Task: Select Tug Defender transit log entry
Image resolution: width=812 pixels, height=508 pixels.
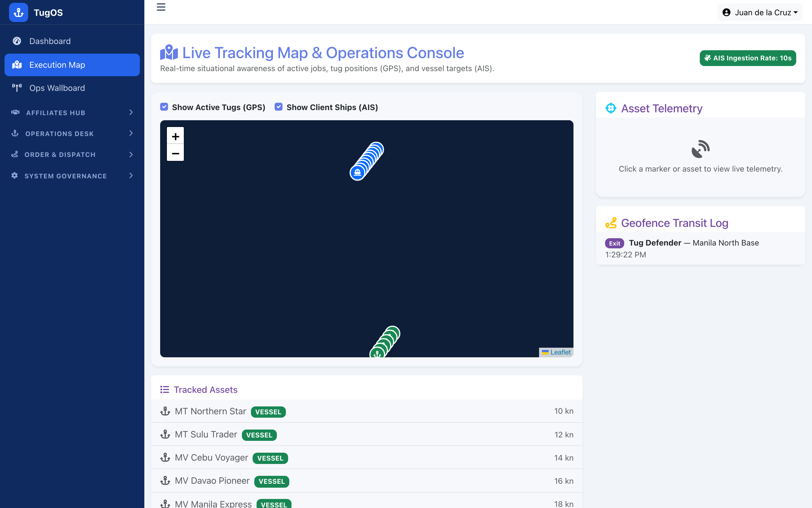Action: coord(700,248)
